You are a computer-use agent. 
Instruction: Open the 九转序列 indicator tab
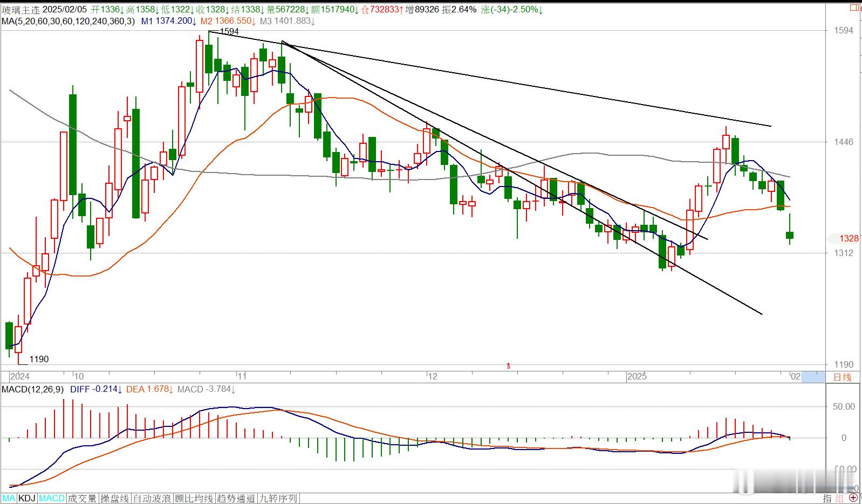click(278, 499)
